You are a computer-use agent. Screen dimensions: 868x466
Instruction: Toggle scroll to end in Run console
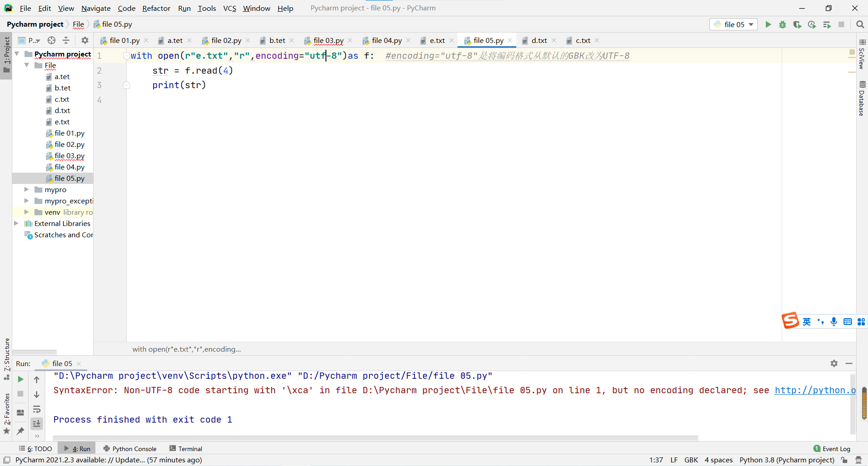tap(37, 424)
